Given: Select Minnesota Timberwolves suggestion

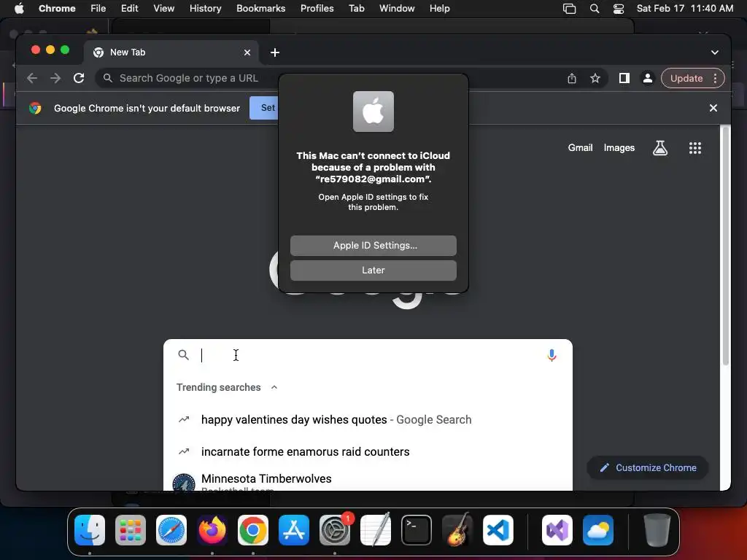Looking at the screenshot, I should pos(368,481).
